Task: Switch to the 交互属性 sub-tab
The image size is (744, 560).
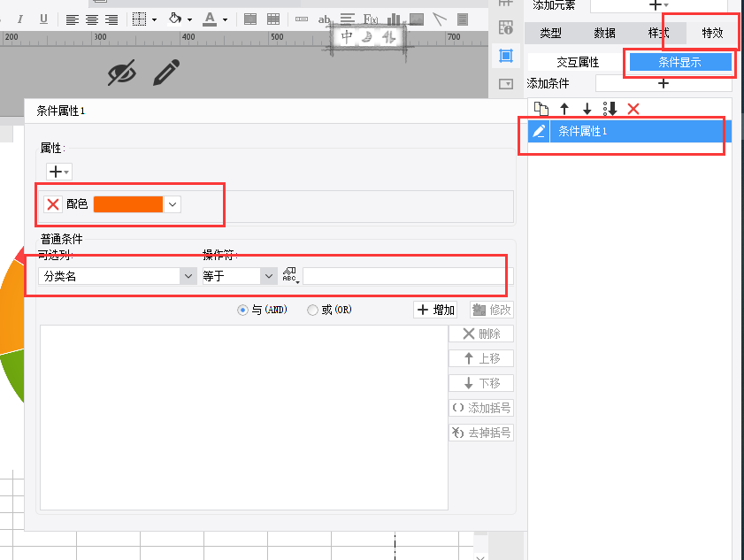Action: pyautogui.click(x=578, y=62)
